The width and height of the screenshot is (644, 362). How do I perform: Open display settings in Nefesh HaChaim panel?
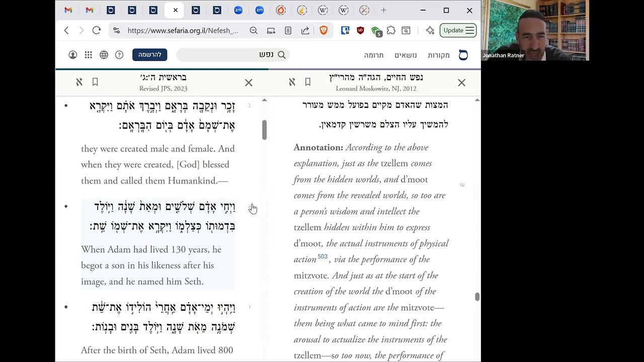click(x=292, y=82)
